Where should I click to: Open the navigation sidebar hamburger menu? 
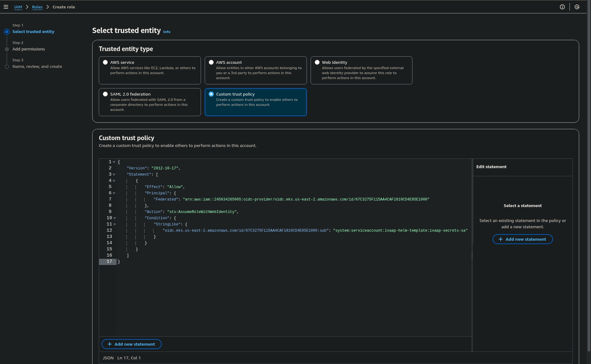tap(6, 7)
